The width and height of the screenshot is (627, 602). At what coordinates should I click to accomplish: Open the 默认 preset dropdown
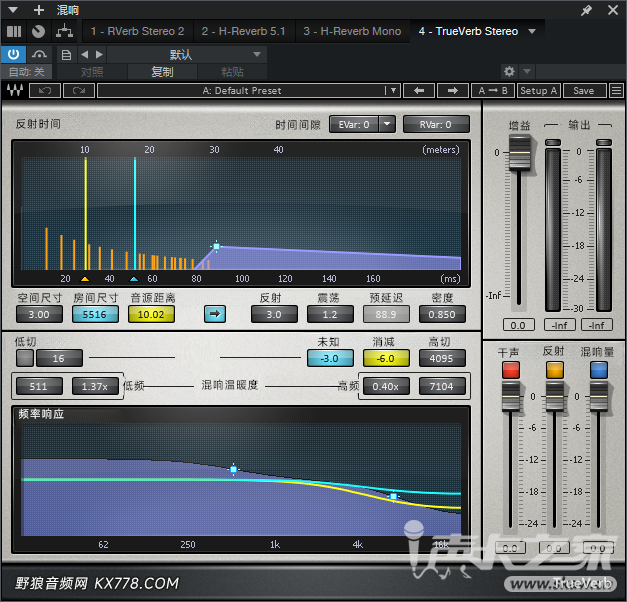point(187,54)
